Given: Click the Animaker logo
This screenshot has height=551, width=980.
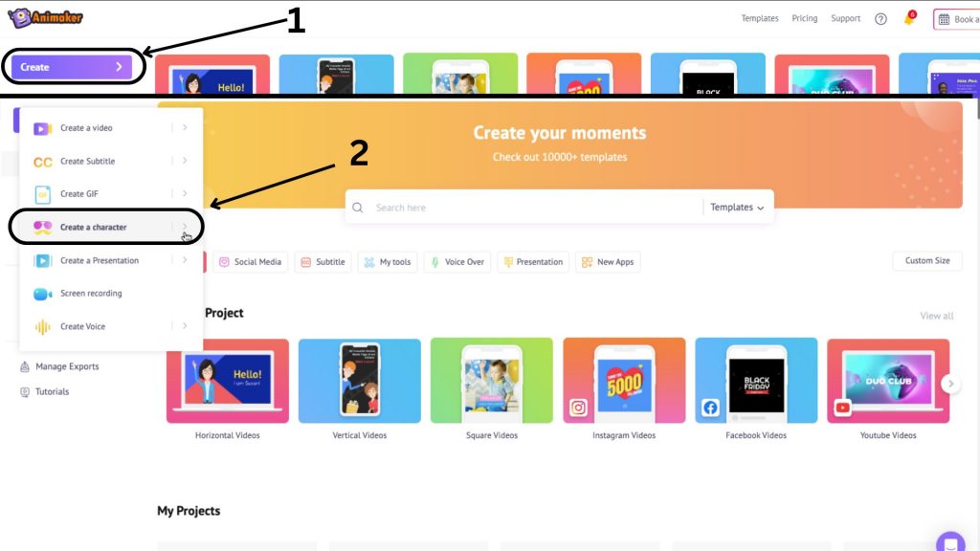Looking at the screenshot, I should point(46,17).
